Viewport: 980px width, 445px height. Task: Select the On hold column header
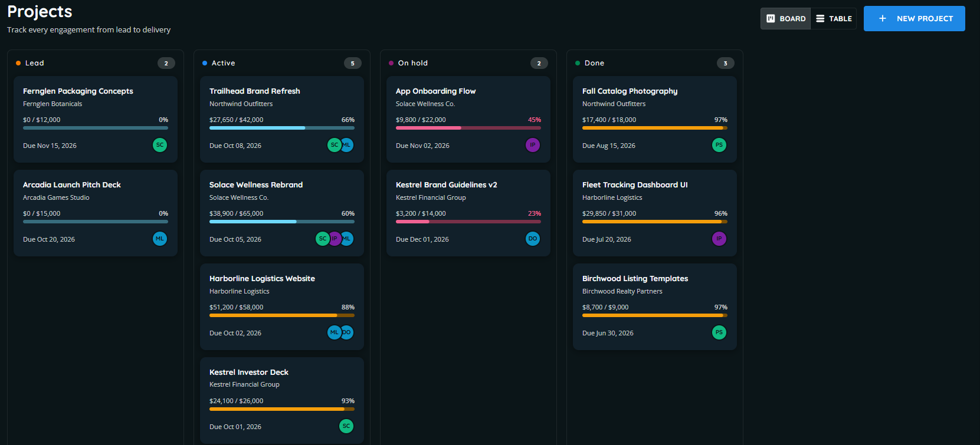coord(413,63)
